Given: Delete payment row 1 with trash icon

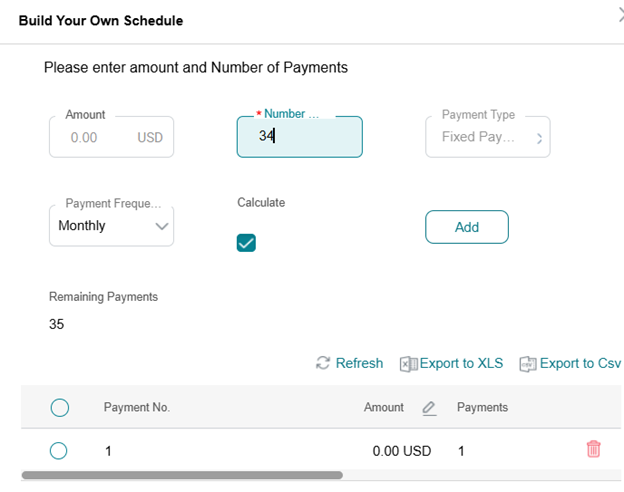Looking at the screenshot, I should click(593, 449).
